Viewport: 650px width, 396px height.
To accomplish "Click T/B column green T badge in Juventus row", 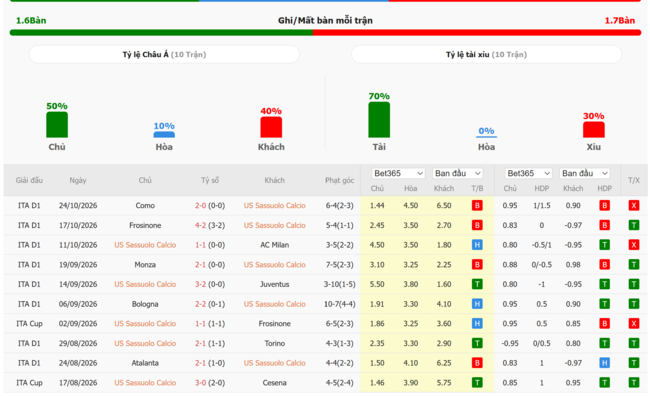I will (x=477, y=284).
